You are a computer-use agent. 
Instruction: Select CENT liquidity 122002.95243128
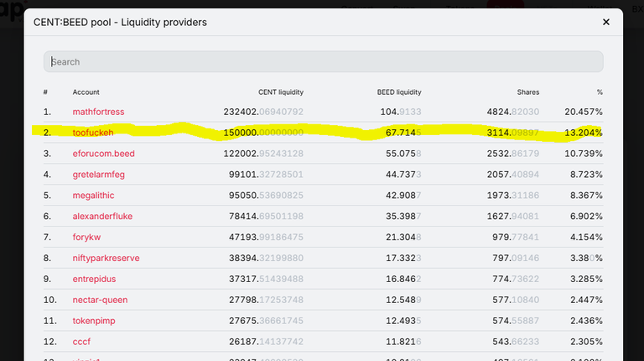click(263, 154)
